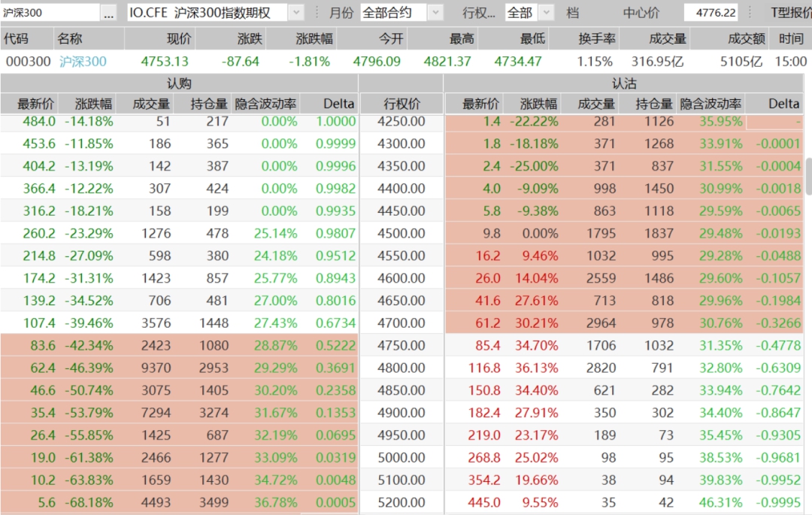Click call change -68.18%
Viewport: 812px width, 515px height.
pyautogui.click(x=89, y=502)
